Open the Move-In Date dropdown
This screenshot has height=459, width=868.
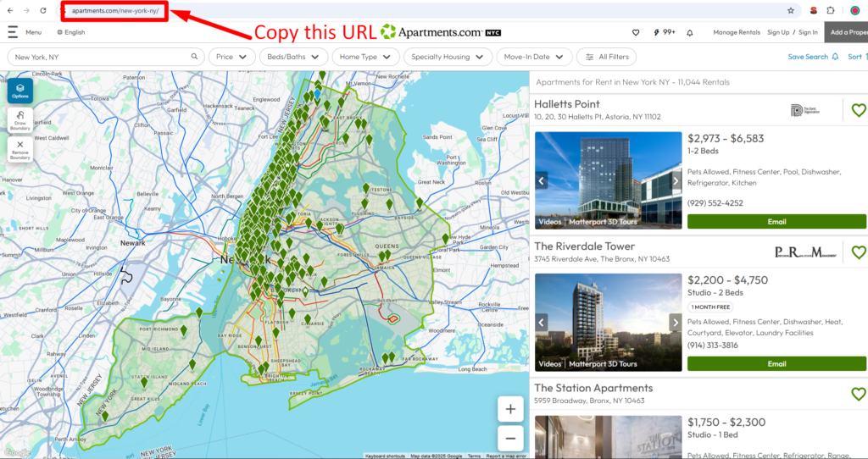[x=534, y=57]
